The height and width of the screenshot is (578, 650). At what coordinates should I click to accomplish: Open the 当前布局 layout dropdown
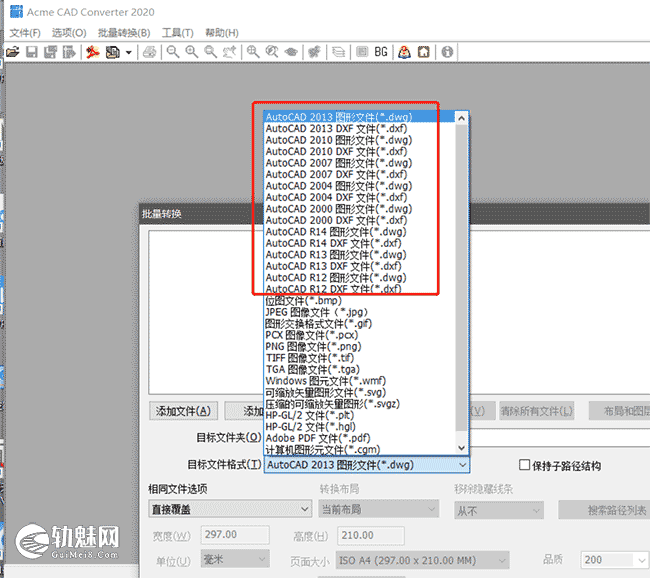[x=379, y=509]
